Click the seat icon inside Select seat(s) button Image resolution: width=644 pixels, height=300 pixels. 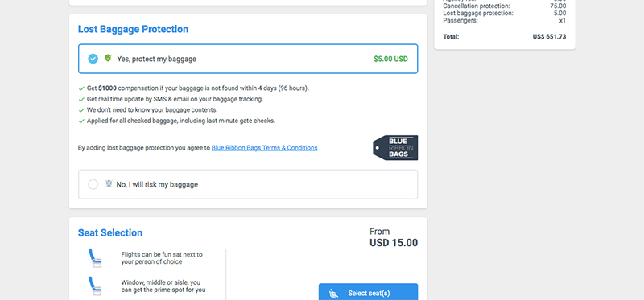pyautogui.click(x=333, y=293)
